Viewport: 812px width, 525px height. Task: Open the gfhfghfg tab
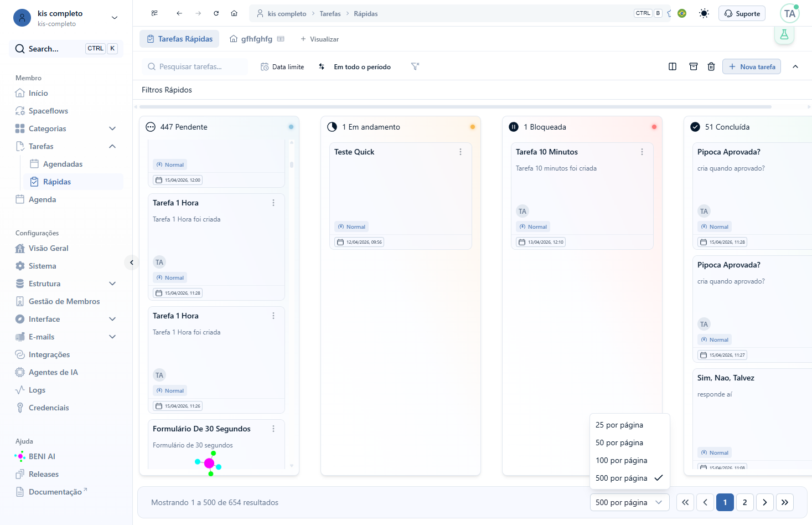pos(257,39)
